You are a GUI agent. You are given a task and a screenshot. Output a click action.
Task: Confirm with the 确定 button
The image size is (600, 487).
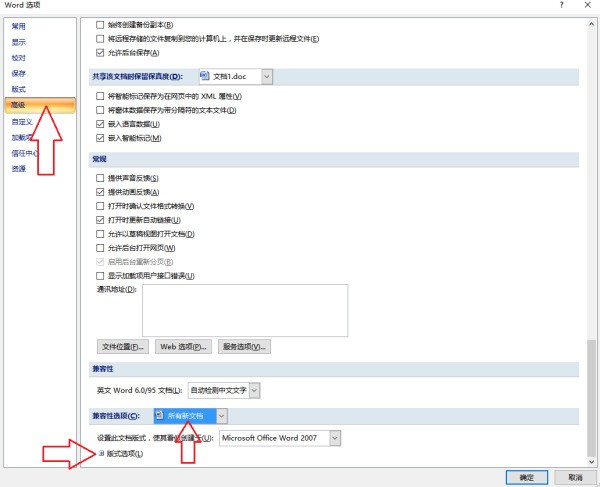527,477
